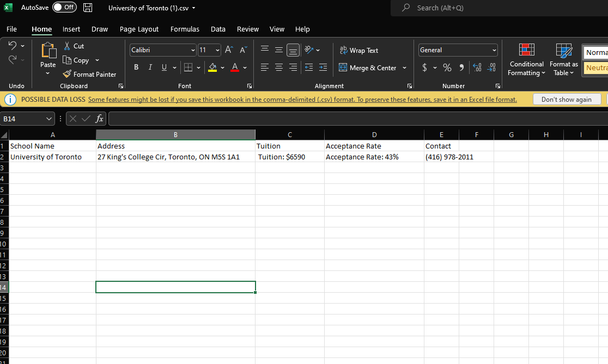This screenshot has width=608, height=364.
Task: Click the Insert Function fx icon
Action: [x=99, y=119]
